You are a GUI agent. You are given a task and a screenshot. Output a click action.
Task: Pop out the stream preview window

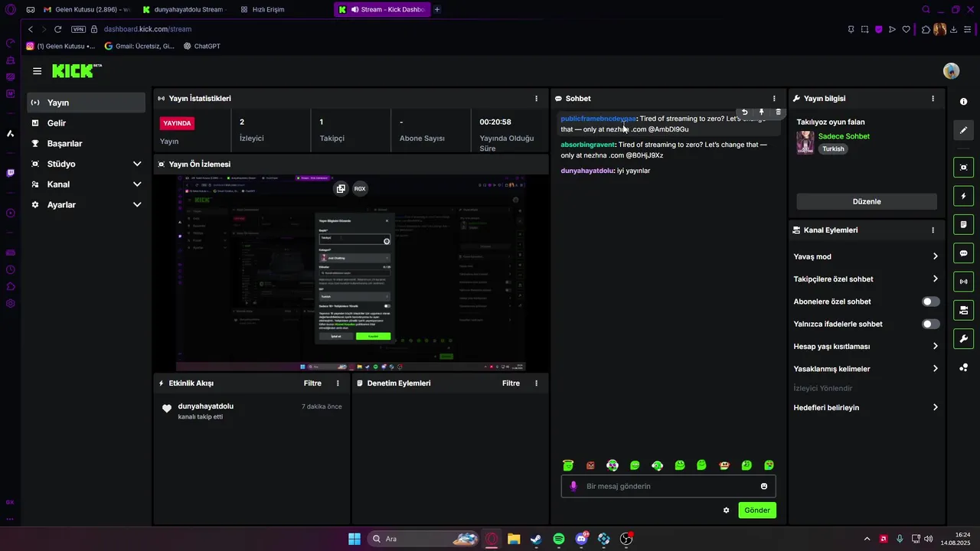point(341,188)
